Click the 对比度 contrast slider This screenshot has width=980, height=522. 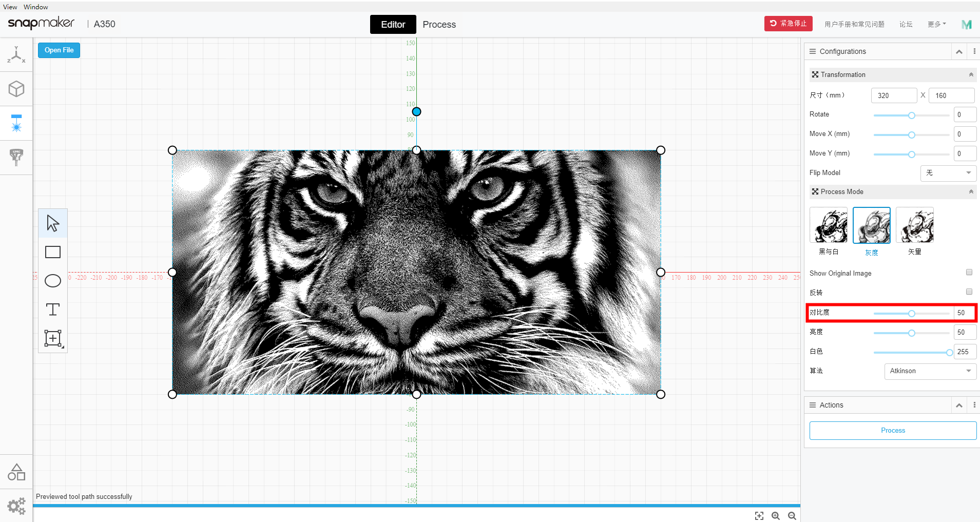point(911,314)
